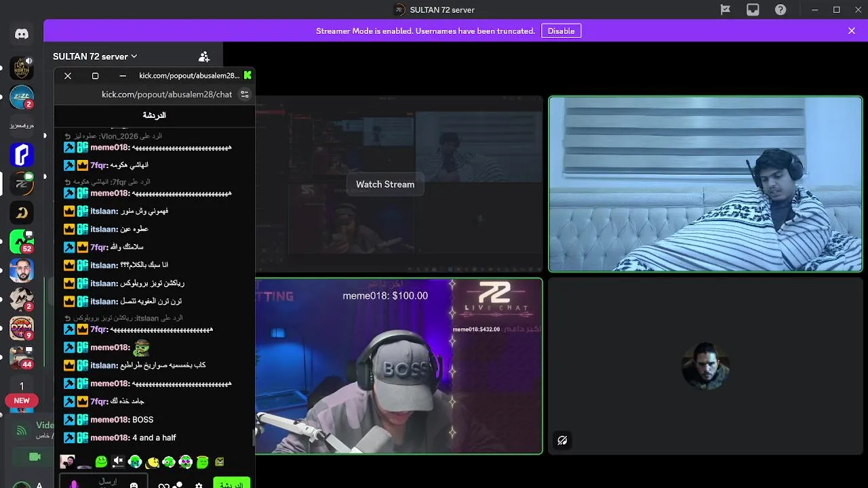
Task: Click the green Arabic chat send button
Action: point(232,484)
